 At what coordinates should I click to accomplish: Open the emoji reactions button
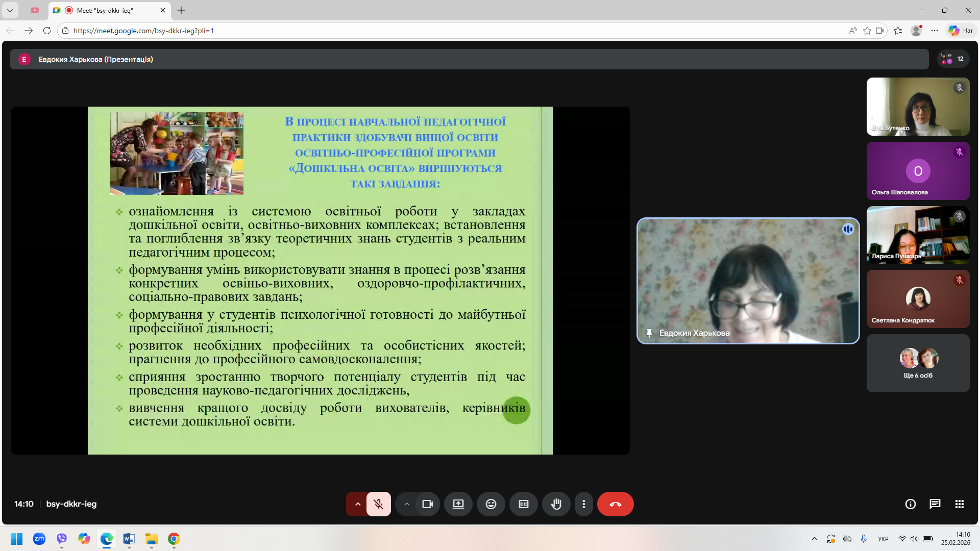tap(491, 504)
